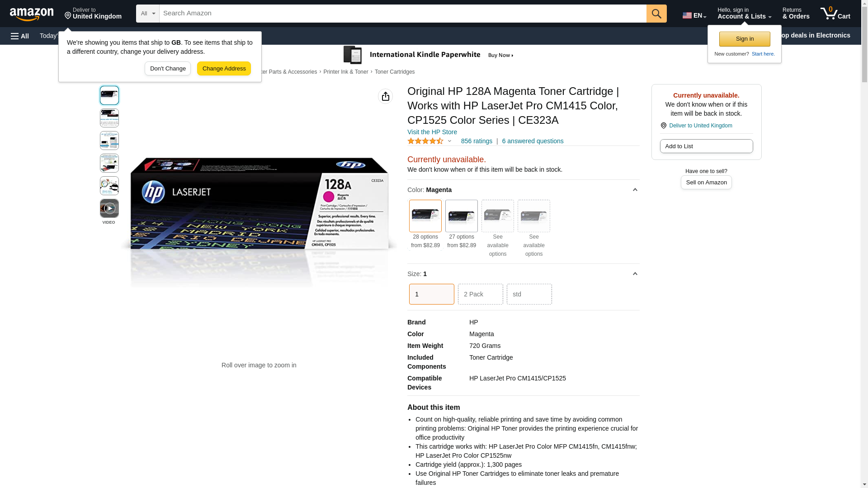
Task: Open Returns & Orders menu
Action: [796, 14]
